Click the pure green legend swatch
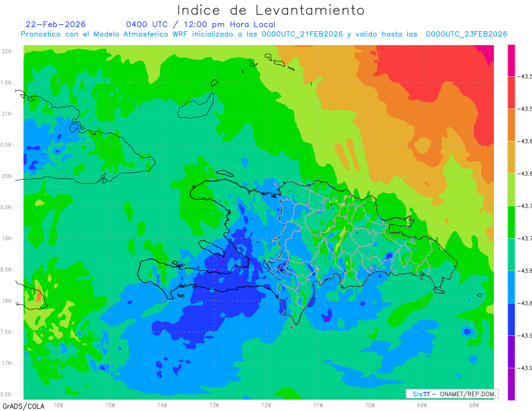 [511, 222]
